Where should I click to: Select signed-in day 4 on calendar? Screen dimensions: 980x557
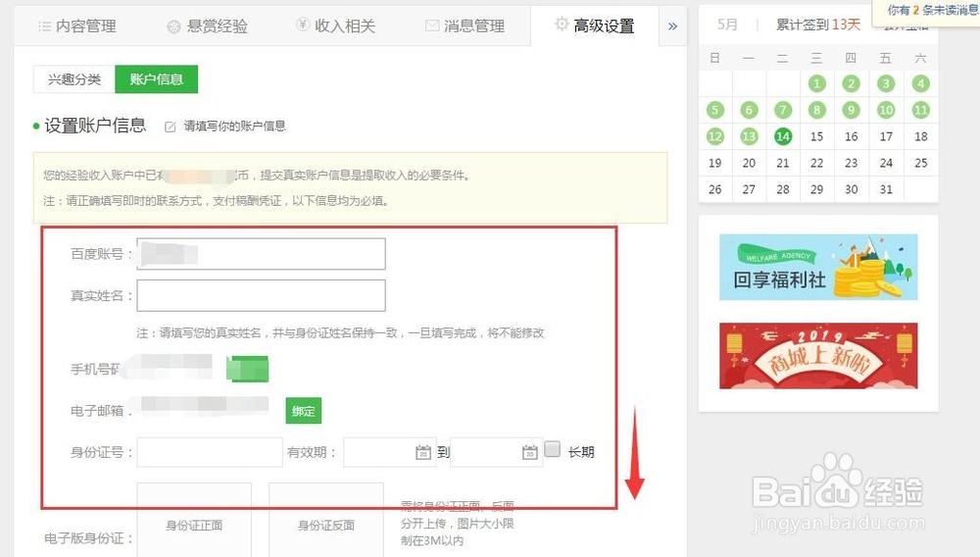(x=920, y=83)
